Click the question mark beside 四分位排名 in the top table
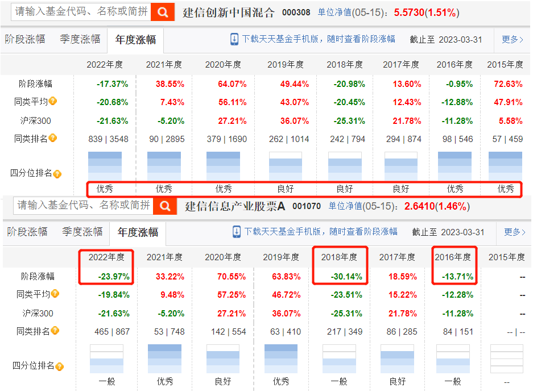This screenshot has height=392, width=533. [56, 175]
